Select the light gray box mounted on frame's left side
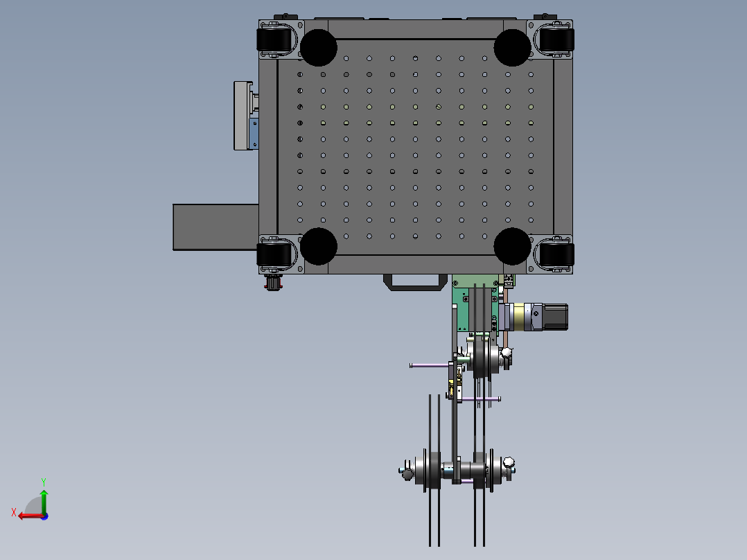The image size is (747, 560). coord(243,116)
